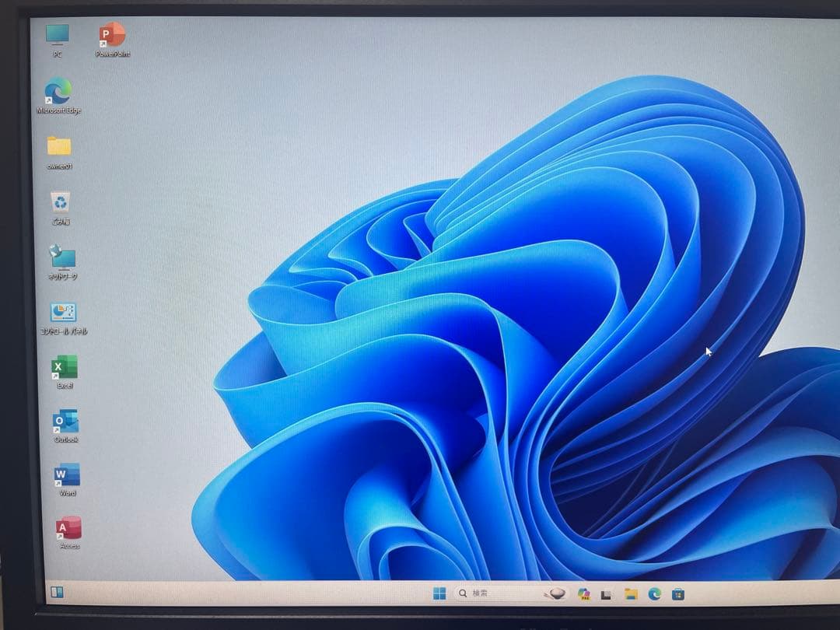Open the PC desktop icon

pos(57,35)
